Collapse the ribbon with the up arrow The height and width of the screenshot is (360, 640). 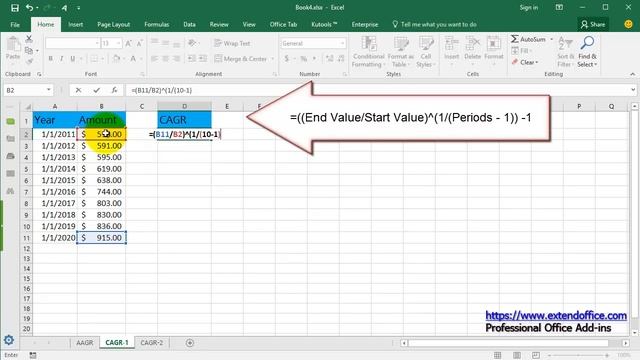click(x=633, y=74)
